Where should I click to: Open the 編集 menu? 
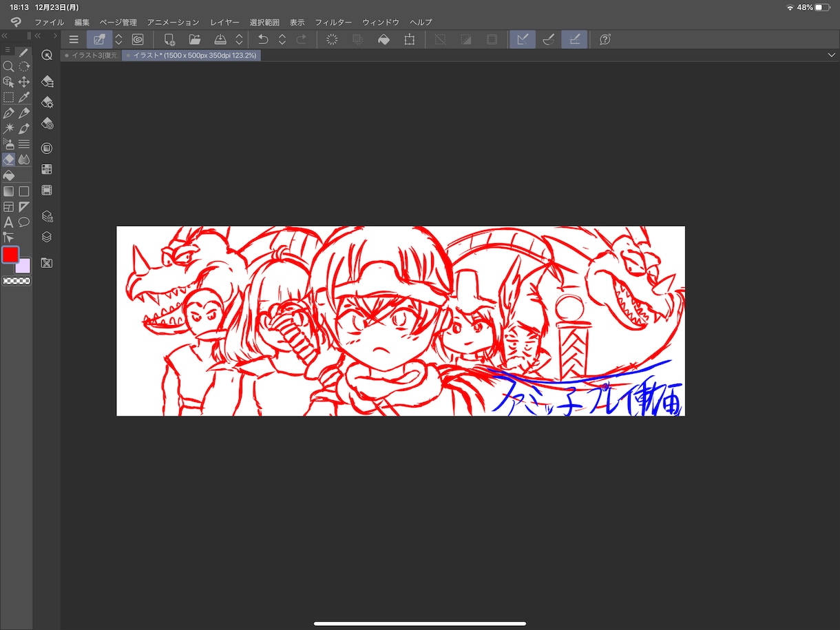pyautogui.click(x=82, y=23)
